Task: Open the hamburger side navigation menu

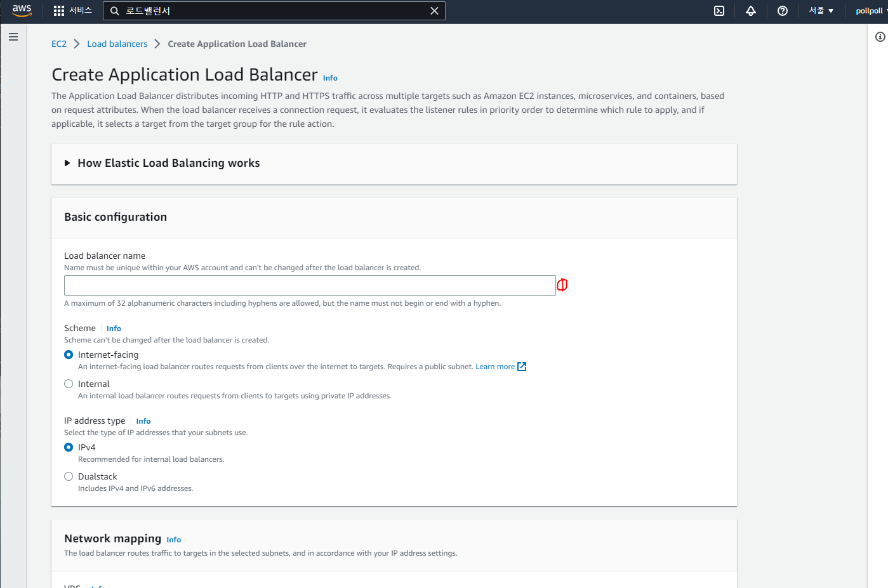Action: [13, 37]
